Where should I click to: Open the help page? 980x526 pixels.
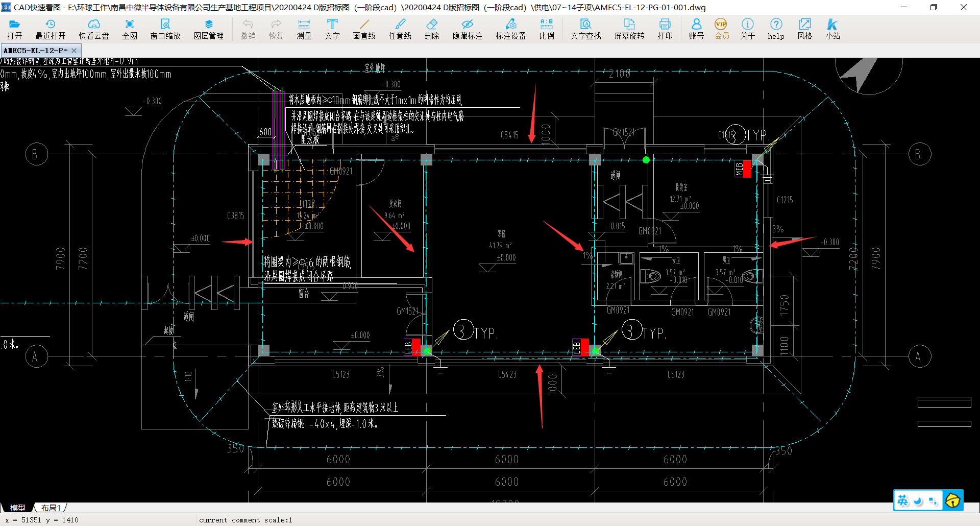point(776,29)
